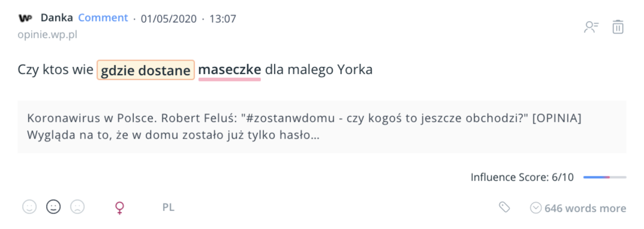Set sentiment to negative sad face
Viewport: 644px width, 229px height.
coord(77,207)
